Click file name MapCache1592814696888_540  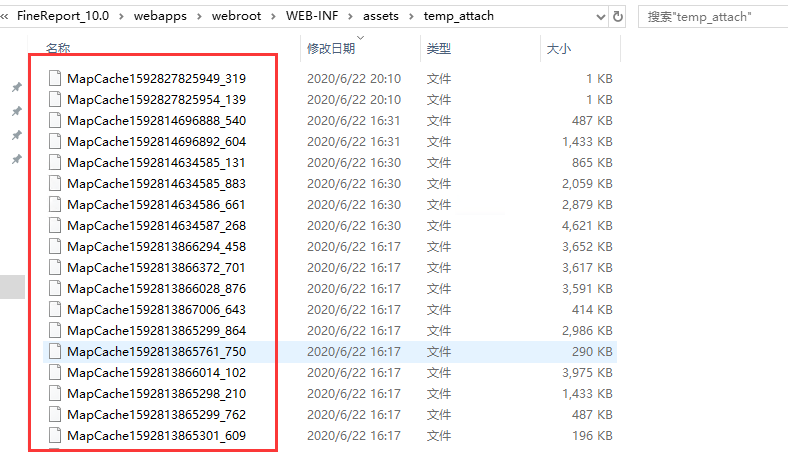pos(156,121)
